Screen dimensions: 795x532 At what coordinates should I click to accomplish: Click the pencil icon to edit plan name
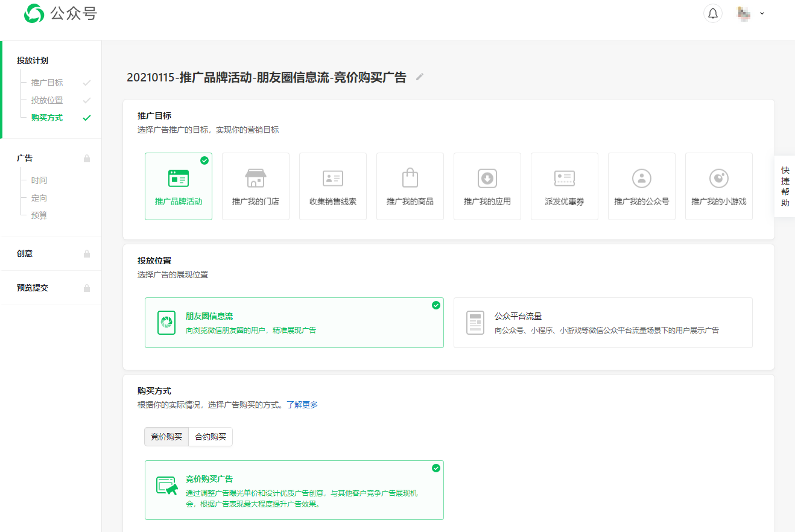[x=420, y=77]
